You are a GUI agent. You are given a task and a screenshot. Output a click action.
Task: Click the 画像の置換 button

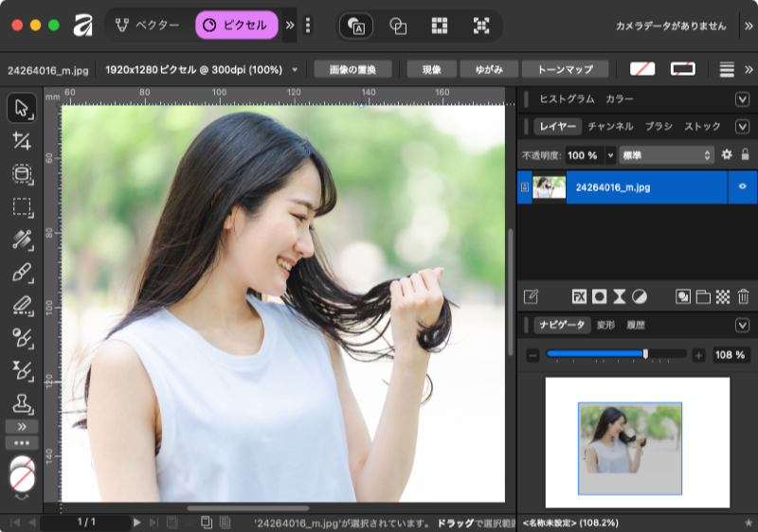tap(352, 69)
